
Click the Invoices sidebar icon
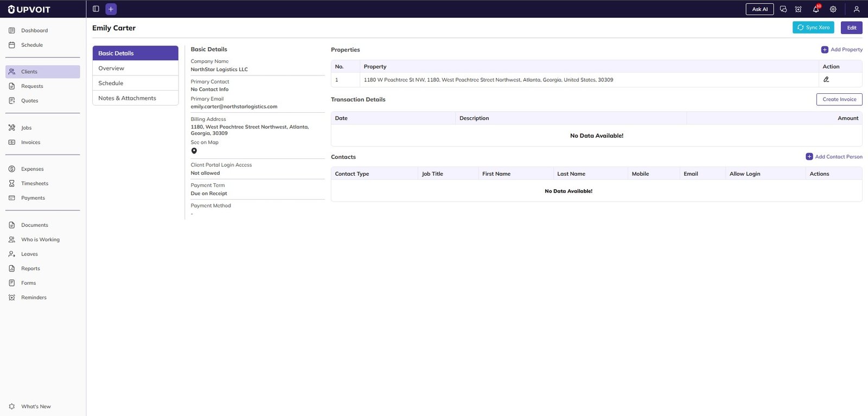tap(12, 142)
